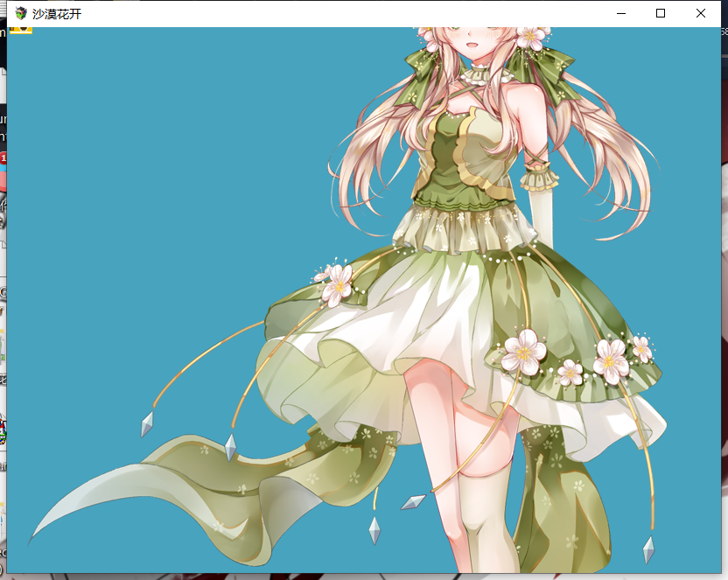Close the 沙漠花开 window

coord(701,13)
